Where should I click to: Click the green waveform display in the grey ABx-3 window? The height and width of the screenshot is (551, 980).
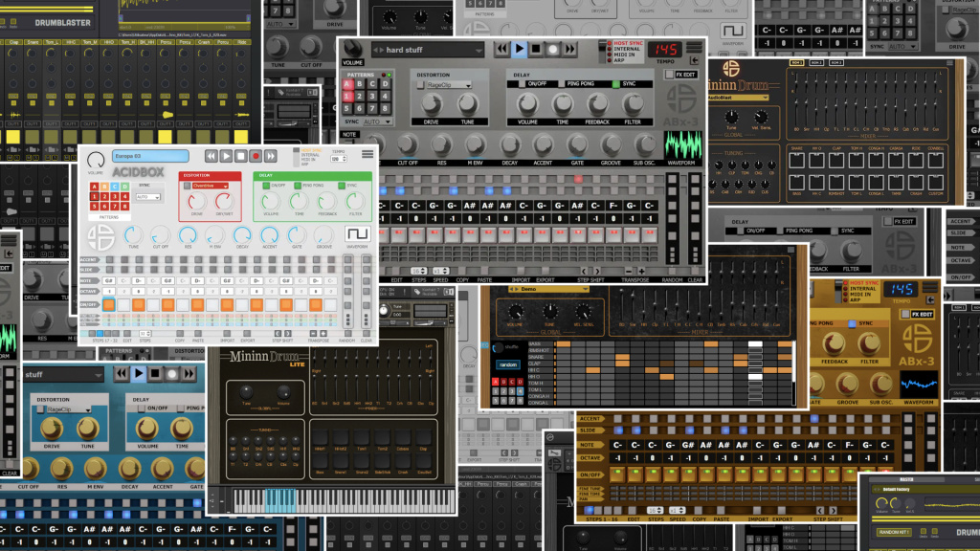pos(682,145)
